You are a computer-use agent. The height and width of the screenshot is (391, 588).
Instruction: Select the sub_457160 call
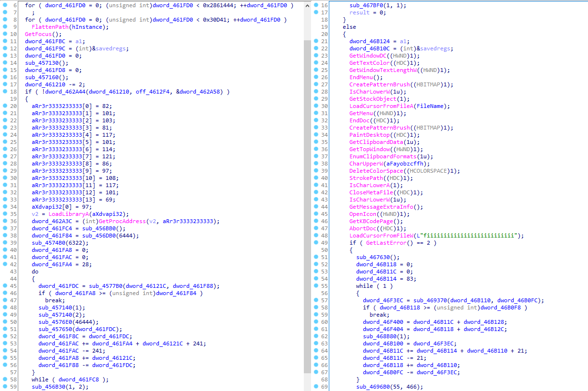[x=42, y=77]
